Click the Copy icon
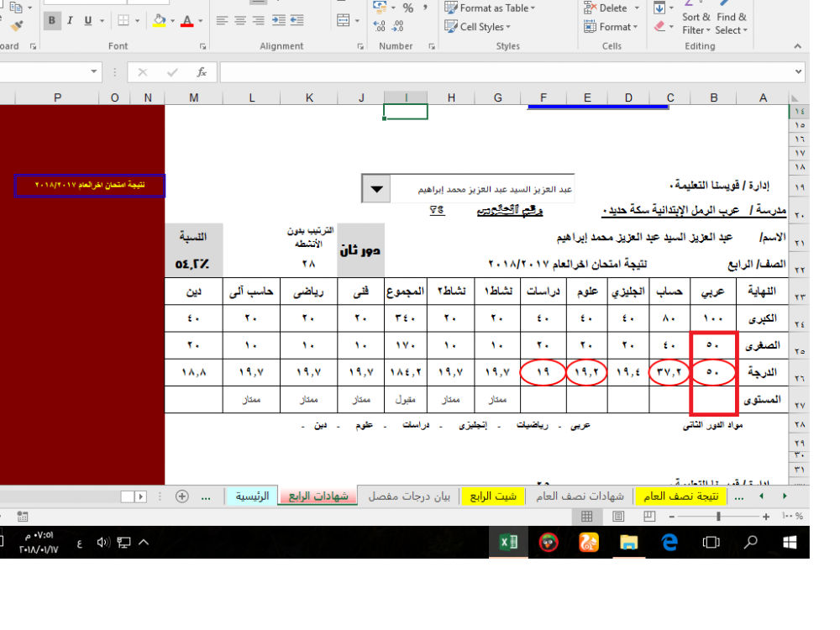The height and width of the screenshot is (630, 840). point(16,8)
